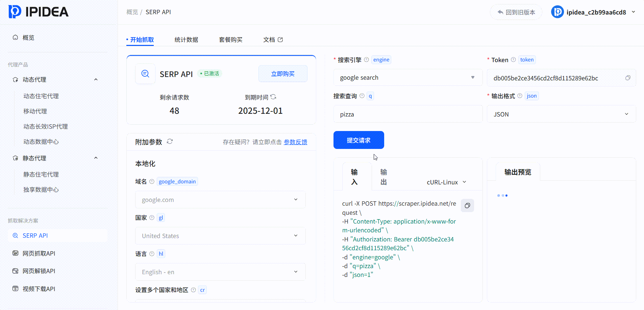The image size is (644, 310).
Task: Click the google_domain parameter tag
Action: 177,182
